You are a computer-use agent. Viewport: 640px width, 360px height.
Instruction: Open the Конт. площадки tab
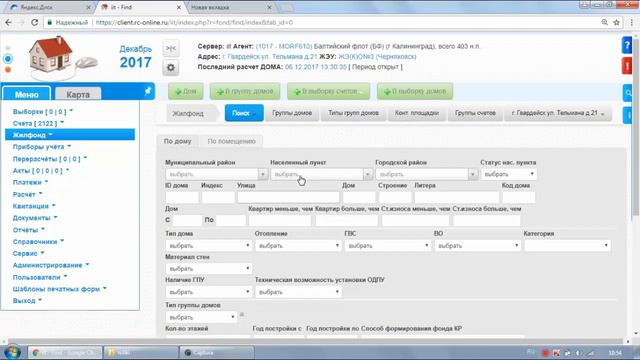tap(417, 113)
